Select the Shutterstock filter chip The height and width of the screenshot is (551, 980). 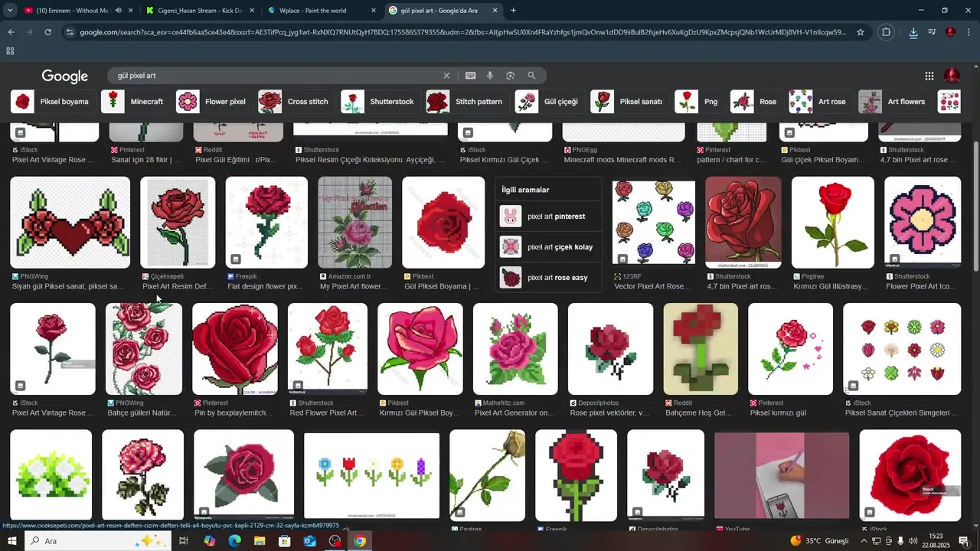[x=380, y=101]
